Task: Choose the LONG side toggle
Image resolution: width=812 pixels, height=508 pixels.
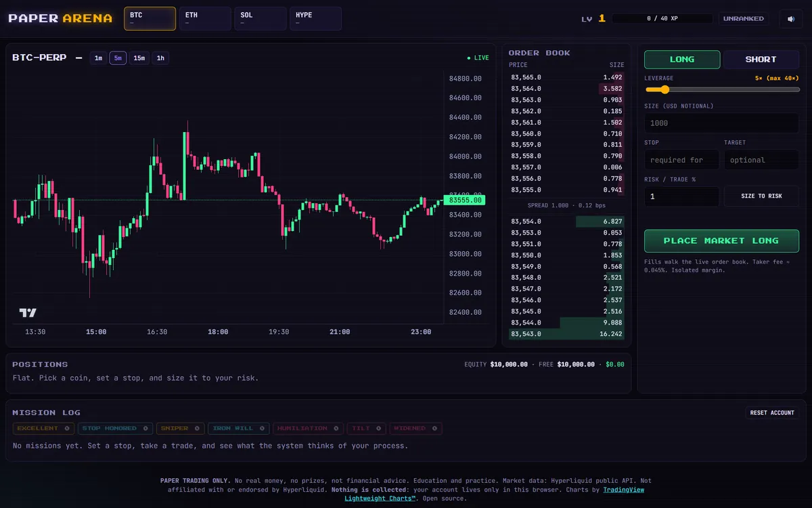Action: (681, 60)
